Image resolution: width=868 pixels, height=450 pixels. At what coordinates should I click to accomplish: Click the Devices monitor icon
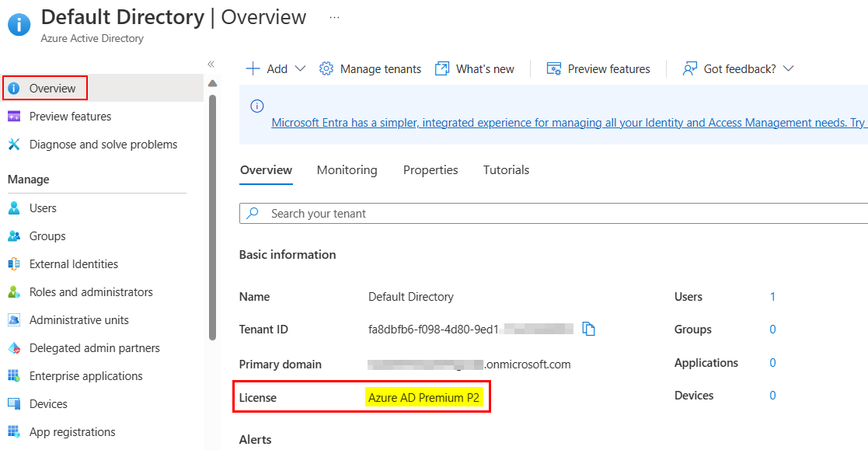point(14,404)
